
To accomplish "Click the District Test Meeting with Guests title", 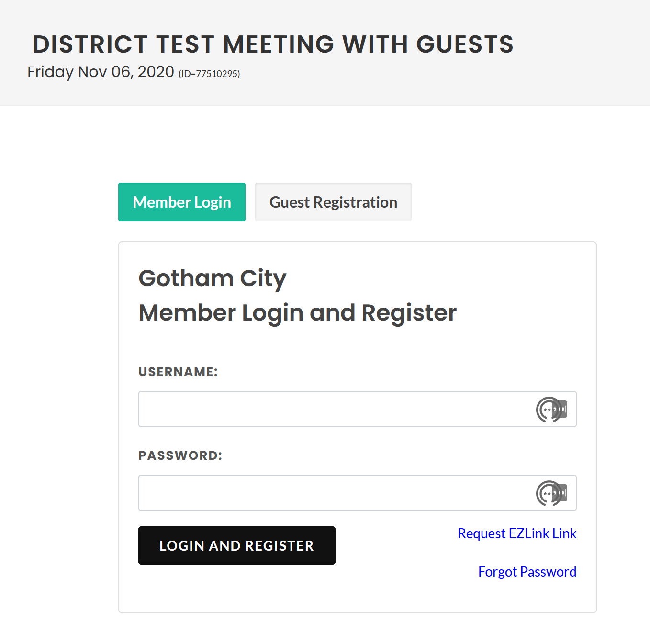I will 273,44.
